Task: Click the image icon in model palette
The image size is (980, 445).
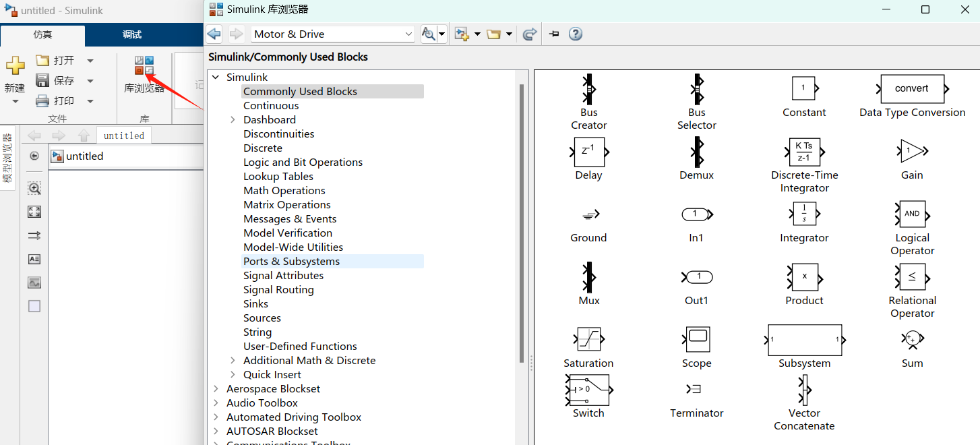Action: 34,283
